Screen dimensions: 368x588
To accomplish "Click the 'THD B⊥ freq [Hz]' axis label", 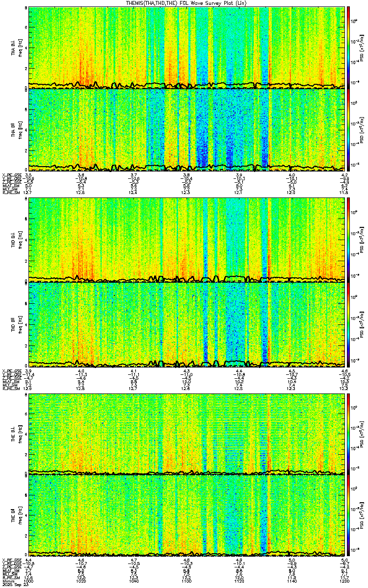I will point(16,240).
